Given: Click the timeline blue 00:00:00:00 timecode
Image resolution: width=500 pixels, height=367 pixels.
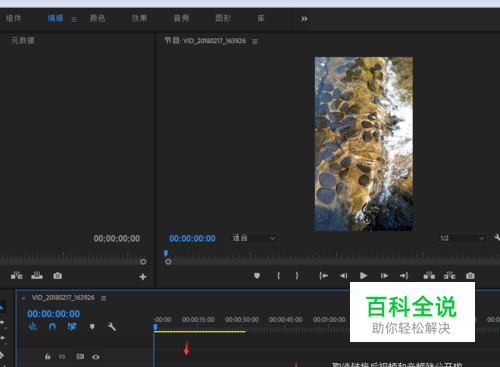Looking at the screenshot, I should point(54,314).
